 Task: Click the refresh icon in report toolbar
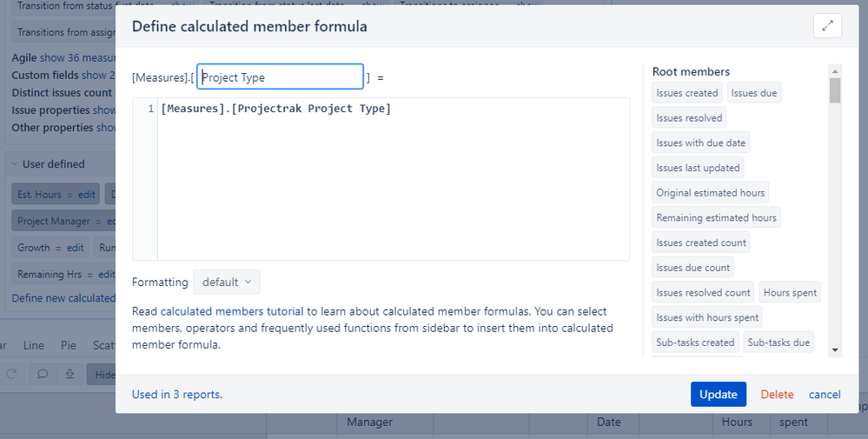point(11,374)
